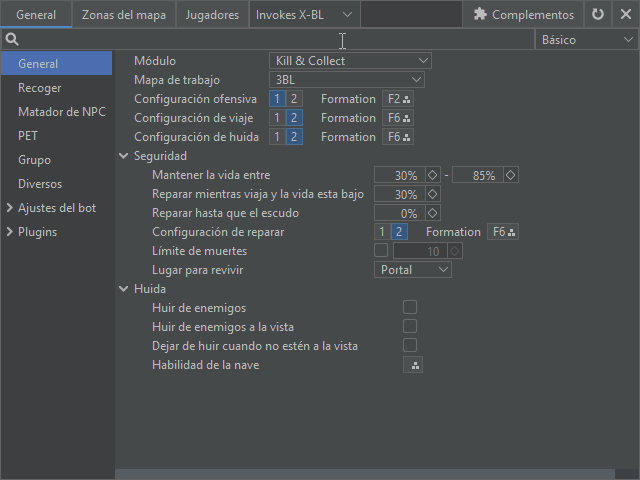Open formation picker for Configuración ofensiva
The height and width of the screenshot is (480, 640).
pos(399,99)
